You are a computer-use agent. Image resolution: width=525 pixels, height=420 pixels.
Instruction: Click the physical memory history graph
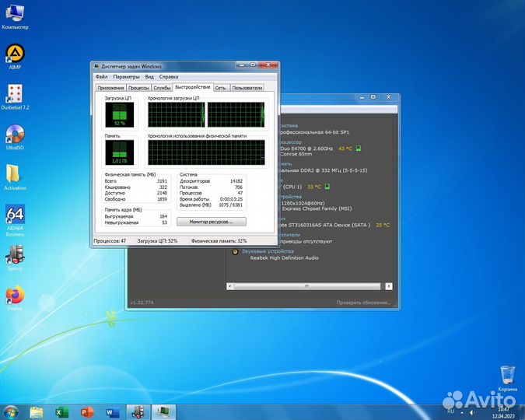pyautogui.click(x=206, y=152)
